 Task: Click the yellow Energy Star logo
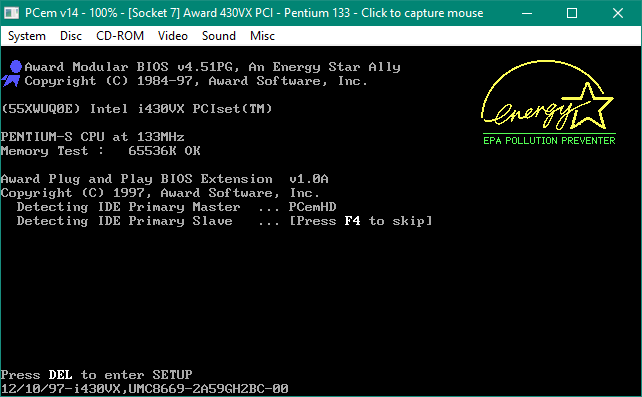point(548,95)
